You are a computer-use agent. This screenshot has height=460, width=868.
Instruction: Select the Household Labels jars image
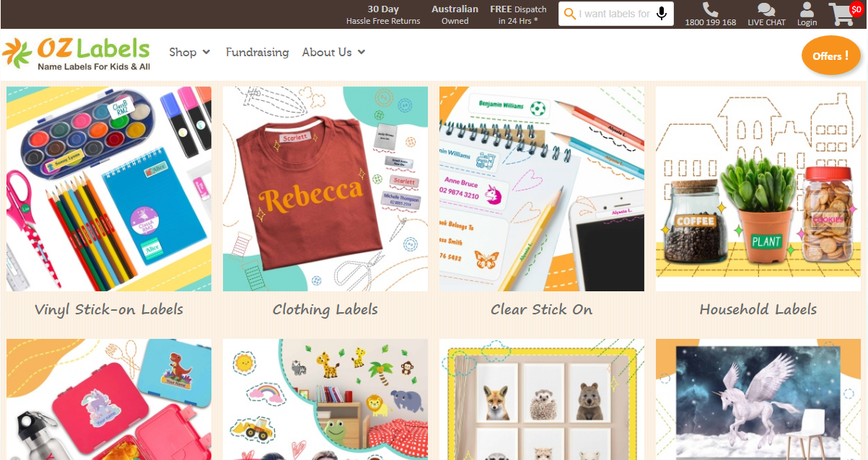click(x=758, y=189)
